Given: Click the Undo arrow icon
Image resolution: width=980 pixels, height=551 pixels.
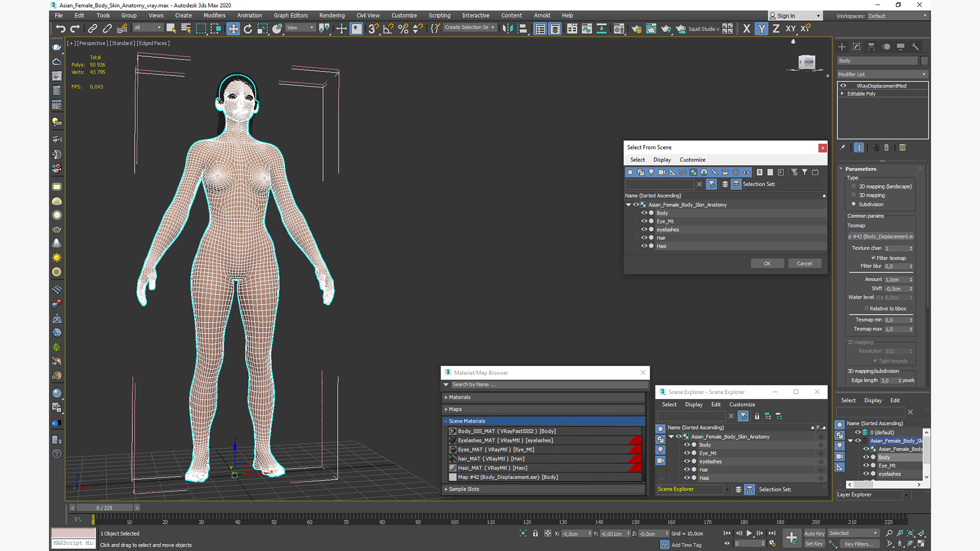Looking at the screenshot, I should [x=61, y=29].
